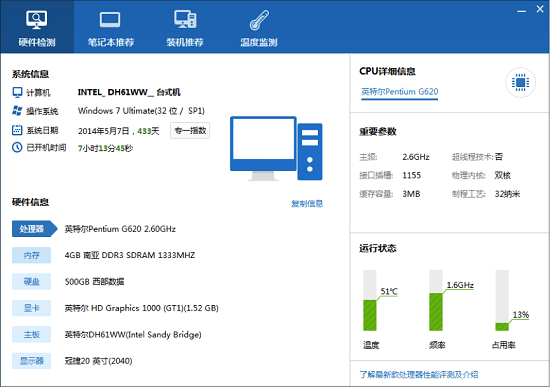Open the 硬件检测 hardware detection tab
The height and width of the screenshot is (387, 550).
click(37, 27)
